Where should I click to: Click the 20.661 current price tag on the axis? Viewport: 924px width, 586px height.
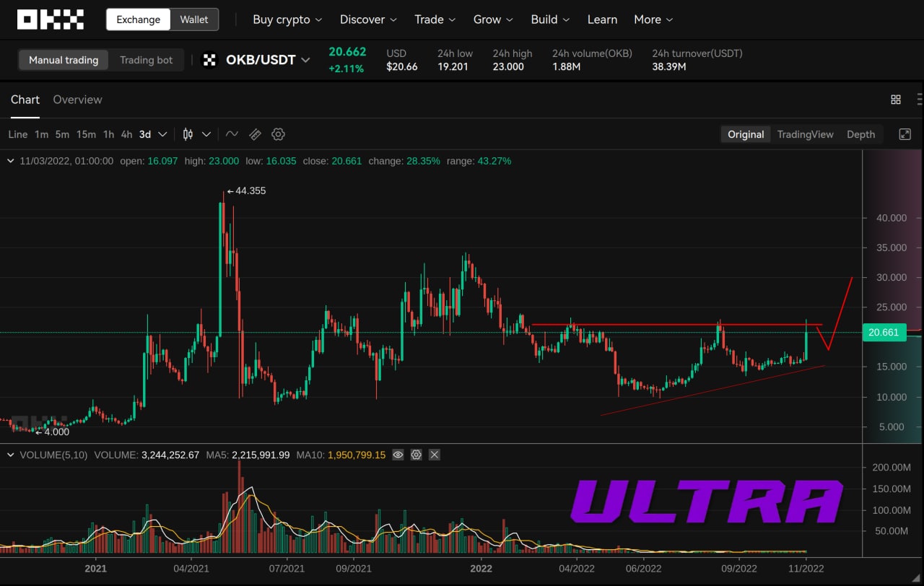884,333
